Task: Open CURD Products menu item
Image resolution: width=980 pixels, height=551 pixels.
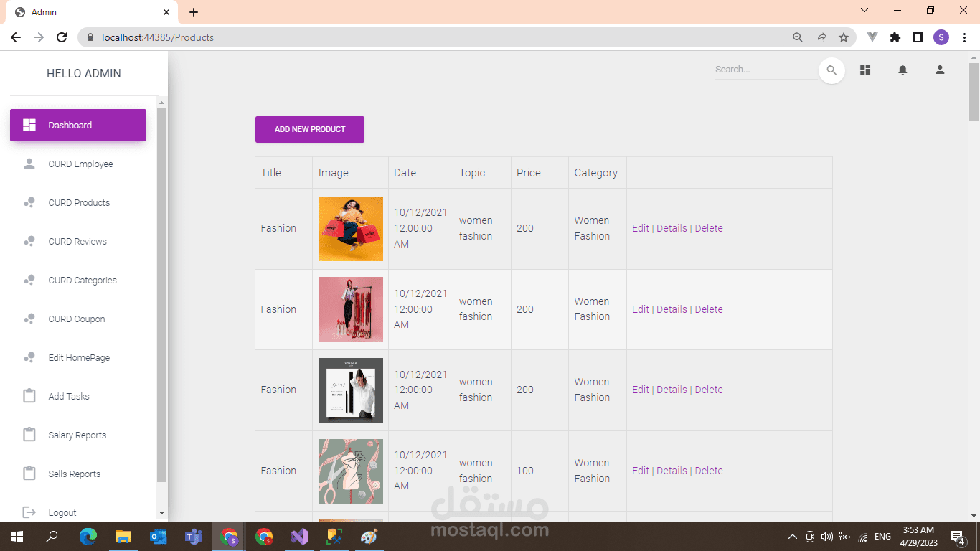Action: 78,202
